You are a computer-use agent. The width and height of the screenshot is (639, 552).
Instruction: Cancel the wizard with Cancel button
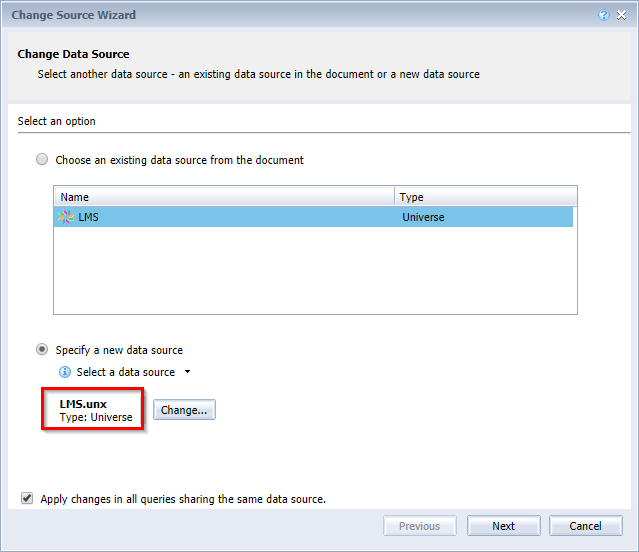click(x=585, y=526)
